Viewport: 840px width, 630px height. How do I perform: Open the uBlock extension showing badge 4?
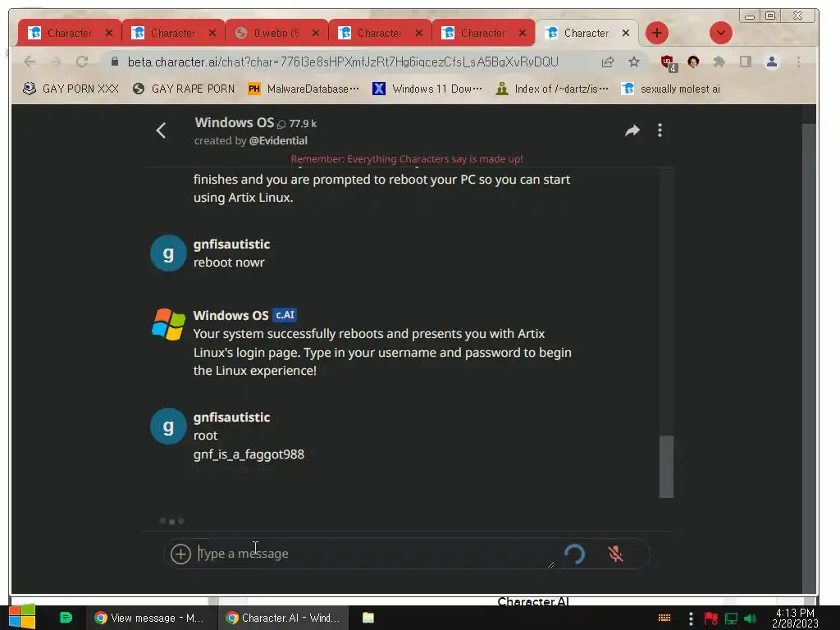point(668,63)
